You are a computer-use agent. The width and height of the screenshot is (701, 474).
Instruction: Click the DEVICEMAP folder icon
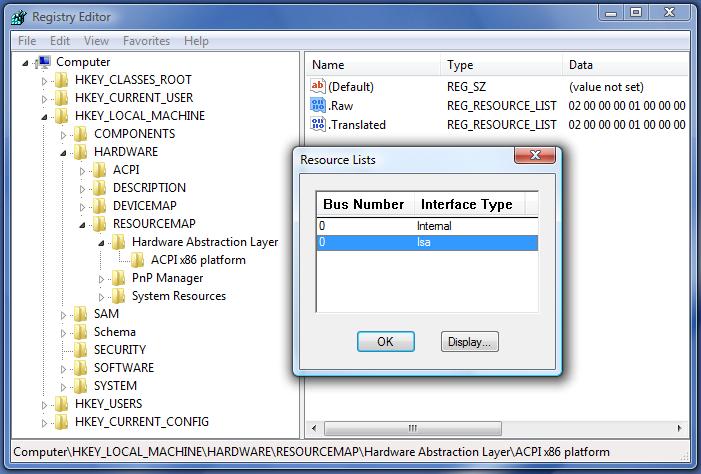coord(99,206)
